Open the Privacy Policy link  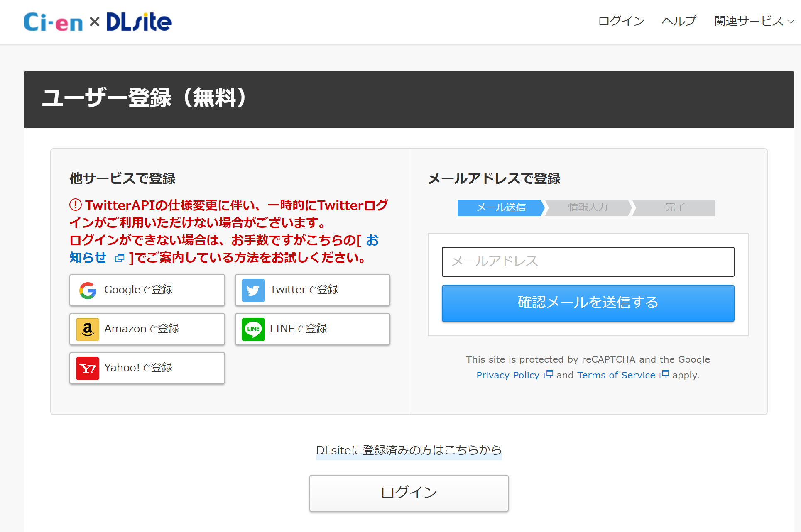(507, 375)
